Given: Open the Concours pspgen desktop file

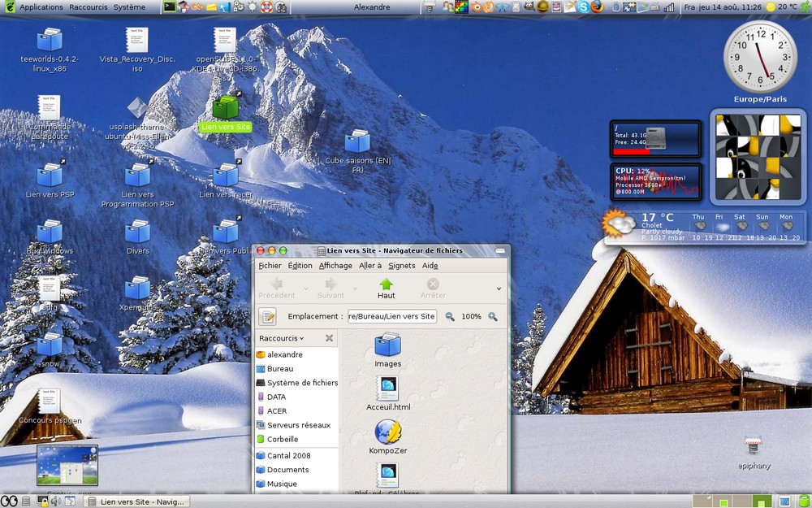Looking at the screenshot, I should 50,406.
